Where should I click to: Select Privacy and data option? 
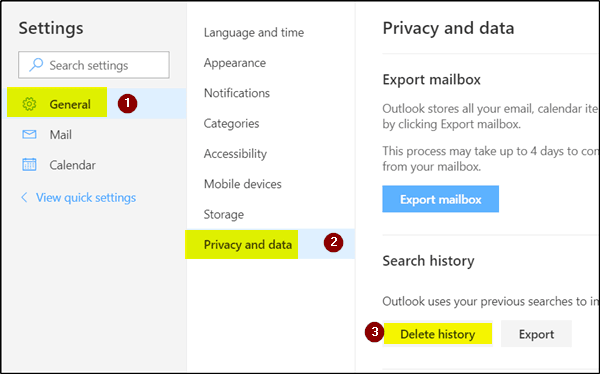pyautogui.click(x=270, y=244)
